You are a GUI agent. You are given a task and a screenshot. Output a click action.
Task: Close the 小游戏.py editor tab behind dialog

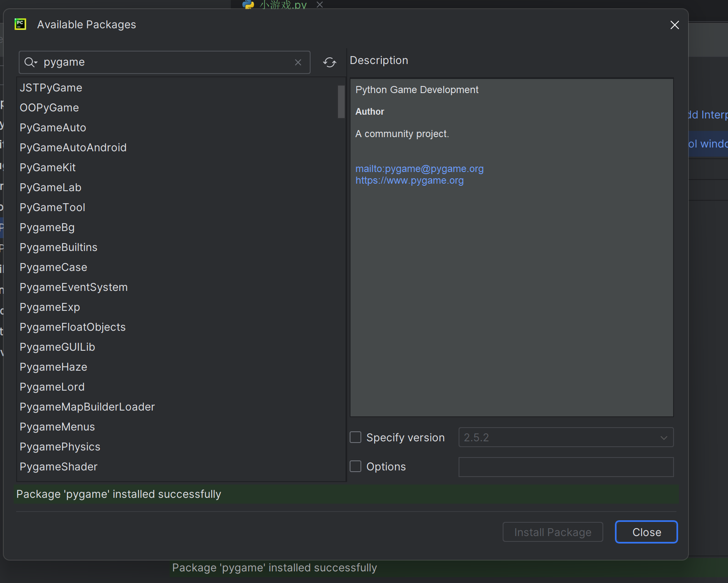pos(319,5)
